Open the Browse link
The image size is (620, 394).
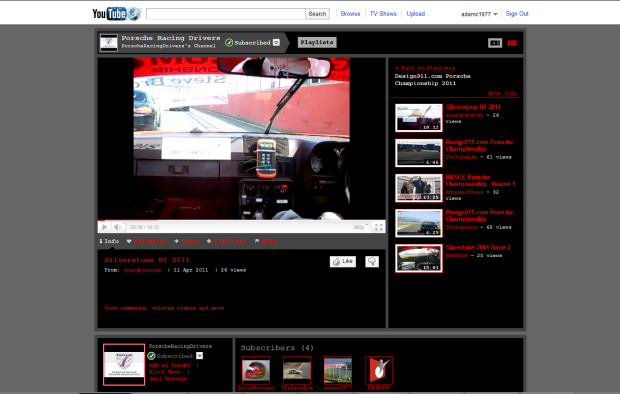pos(350,14)
